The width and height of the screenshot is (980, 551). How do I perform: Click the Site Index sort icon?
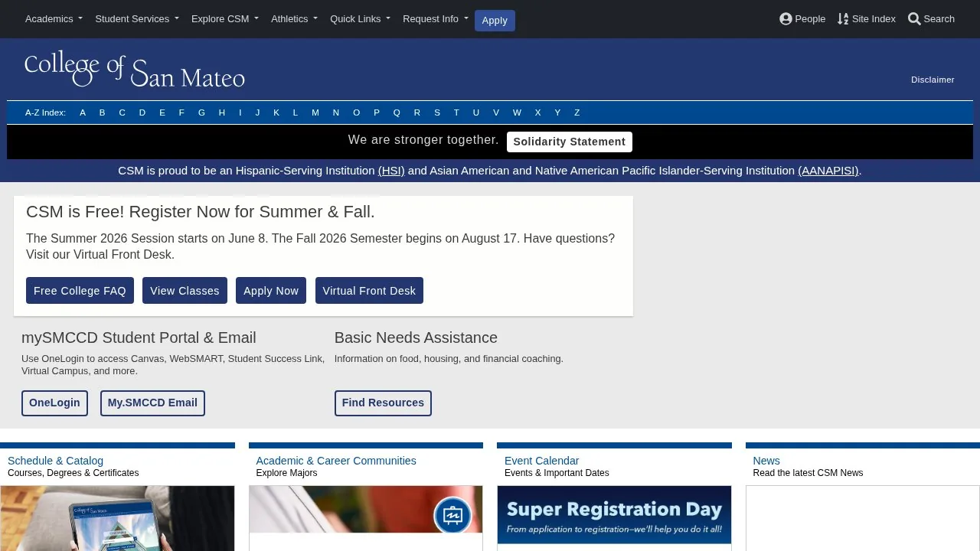coord(843,18)
